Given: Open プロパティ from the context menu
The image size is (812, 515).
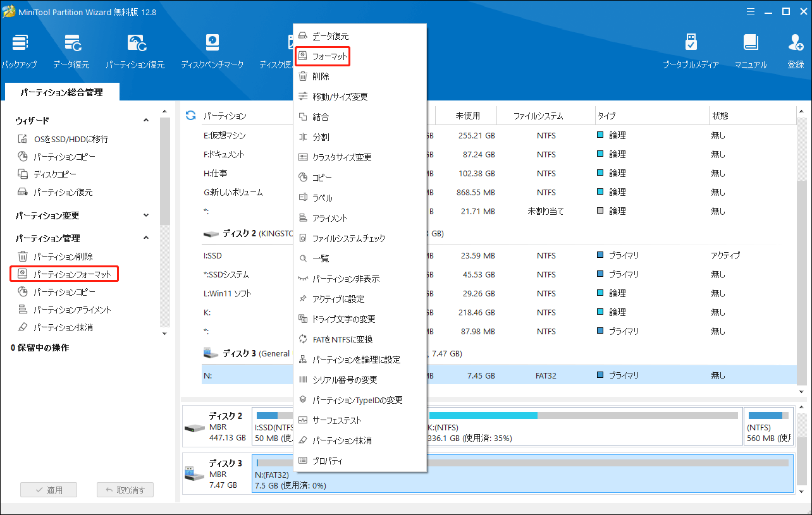Looking at the screenshot, I should click(359, 461).
